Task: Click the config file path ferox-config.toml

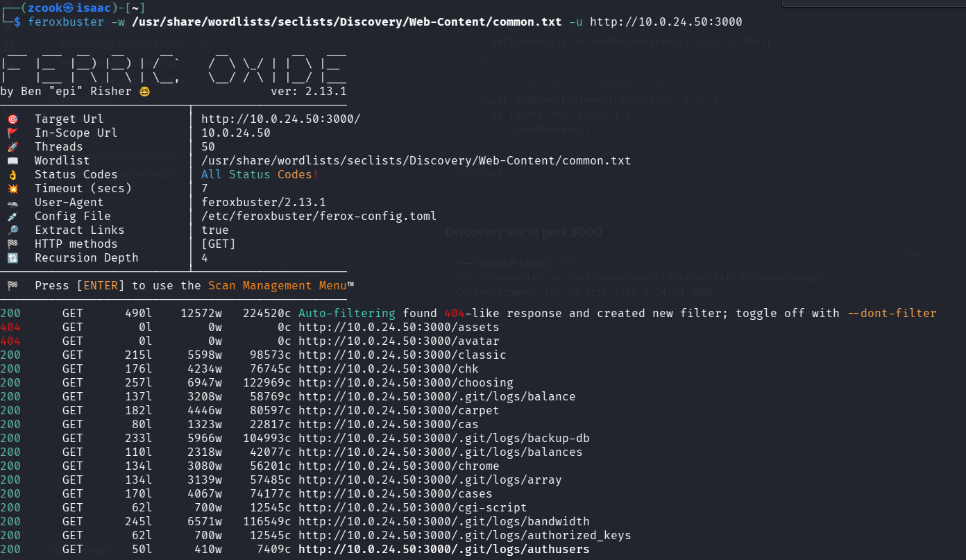Action: [x=319, y=217]
